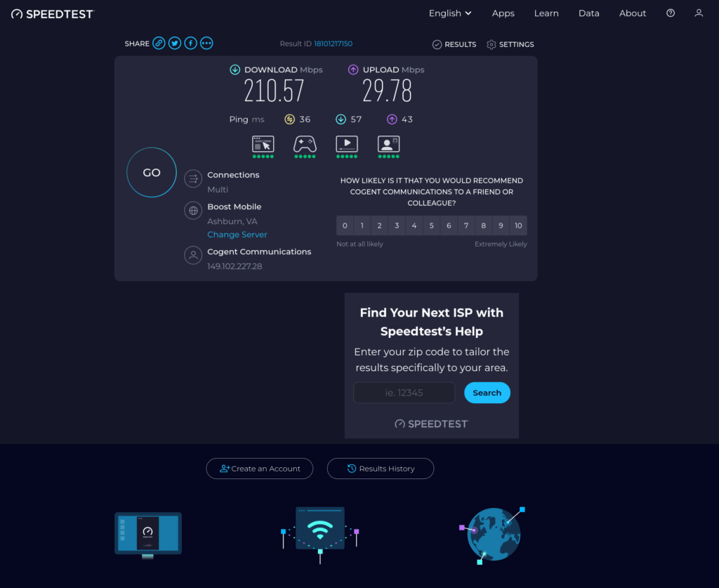Click the Search button for ISPs
The width and height of the screenshot is (719, 588).
(x=487, y=393)
